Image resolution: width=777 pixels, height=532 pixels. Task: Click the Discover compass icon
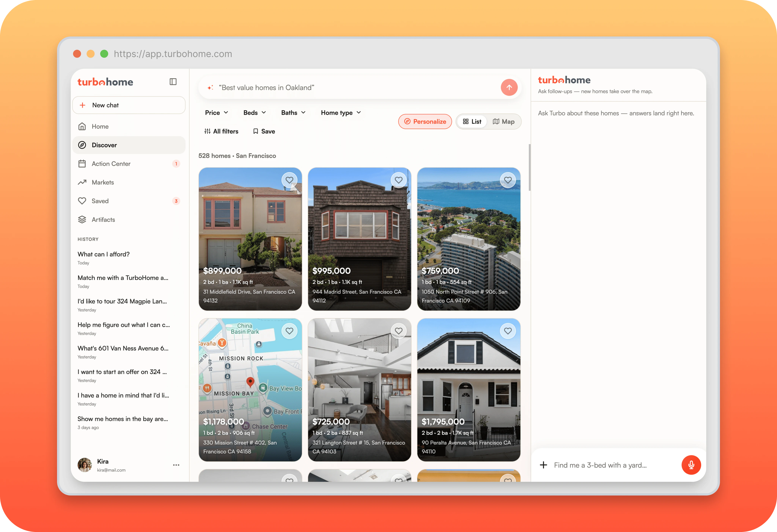point(82,145)
